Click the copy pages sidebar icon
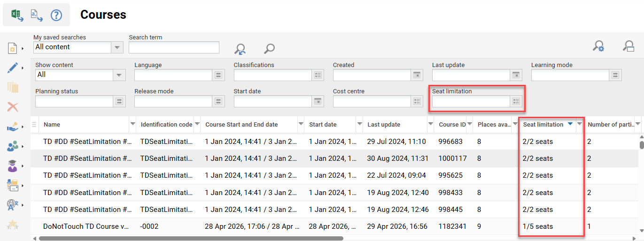The height and width of the screenshot is (241, 644). [13, 87]
